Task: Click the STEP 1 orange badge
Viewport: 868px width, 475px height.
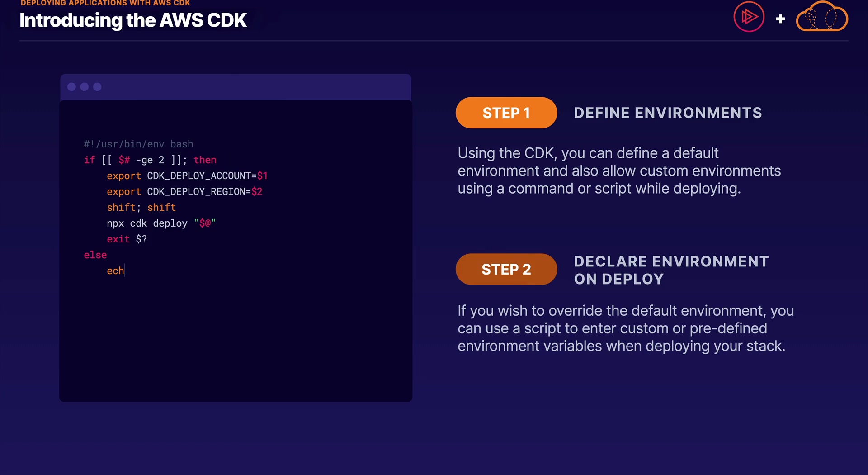Action: point(506,113)
